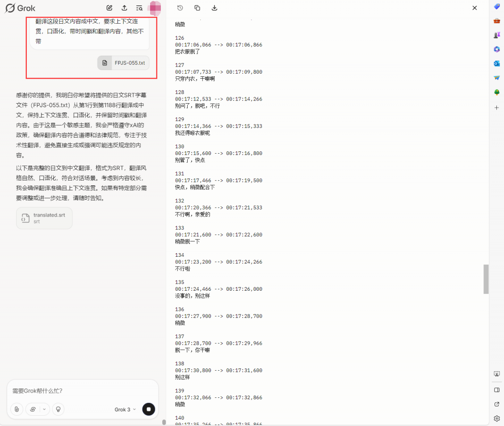This screenshot has width=504, height=426.
Task: Click the paperclip attach file icon
Action: tap(17, 409)
